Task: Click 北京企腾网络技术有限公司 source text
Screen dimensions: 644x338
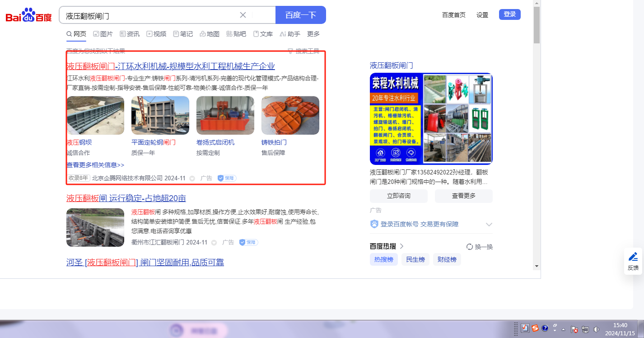Action: coord(127,178)
